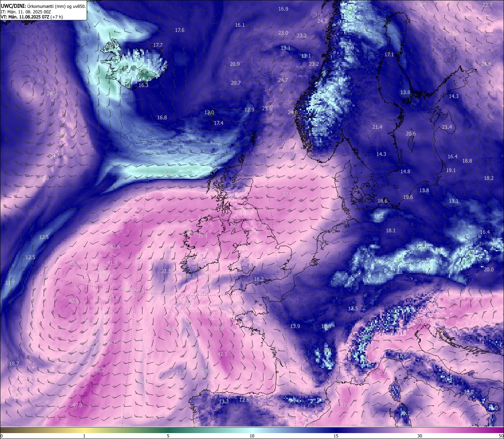Viewport: 504px width, 439px height.
Task: Click the 24.7 value west of Norway
Action: coord(283,80)
